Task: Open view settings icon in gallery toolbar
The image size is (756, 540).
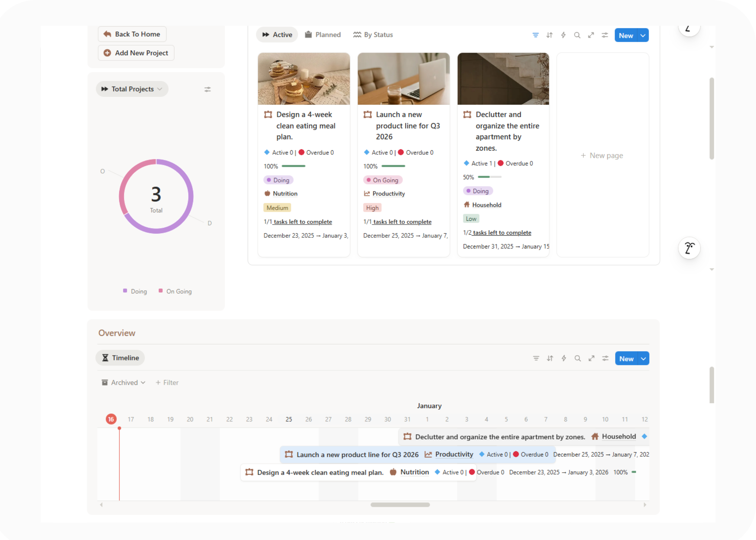Action: pos(605,35)
